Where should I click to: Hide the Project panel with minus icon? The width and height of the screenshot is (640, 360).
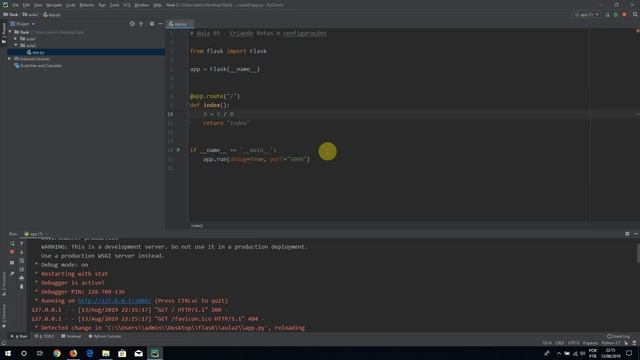(160, 24)
